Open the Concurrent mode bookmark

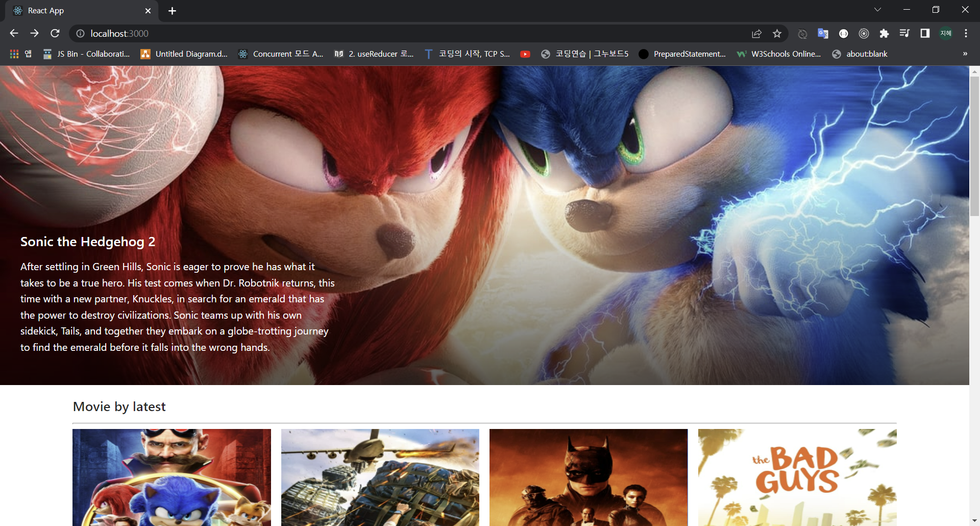pos(281,54)
